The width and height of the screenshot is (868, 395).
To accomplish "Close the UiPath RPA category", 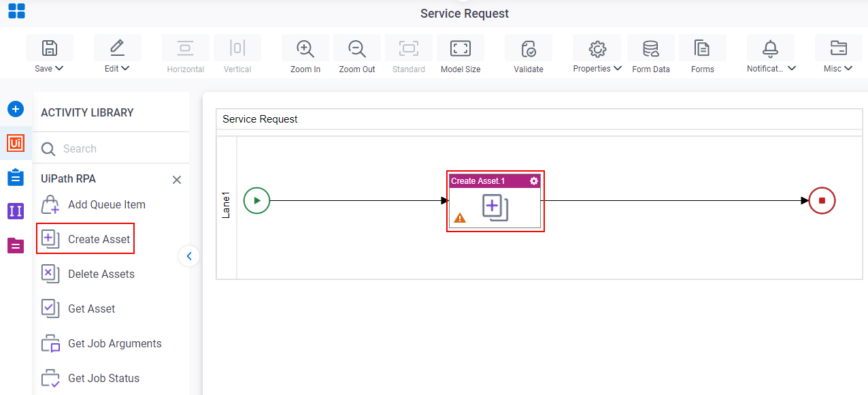I will tap(177, 180).
